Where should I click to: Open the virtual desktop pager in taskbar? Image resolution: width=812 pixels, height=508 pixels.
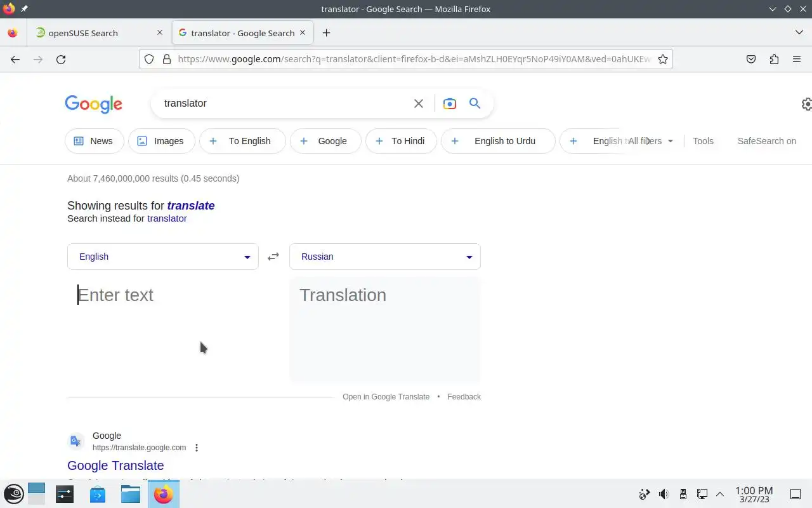37,494
